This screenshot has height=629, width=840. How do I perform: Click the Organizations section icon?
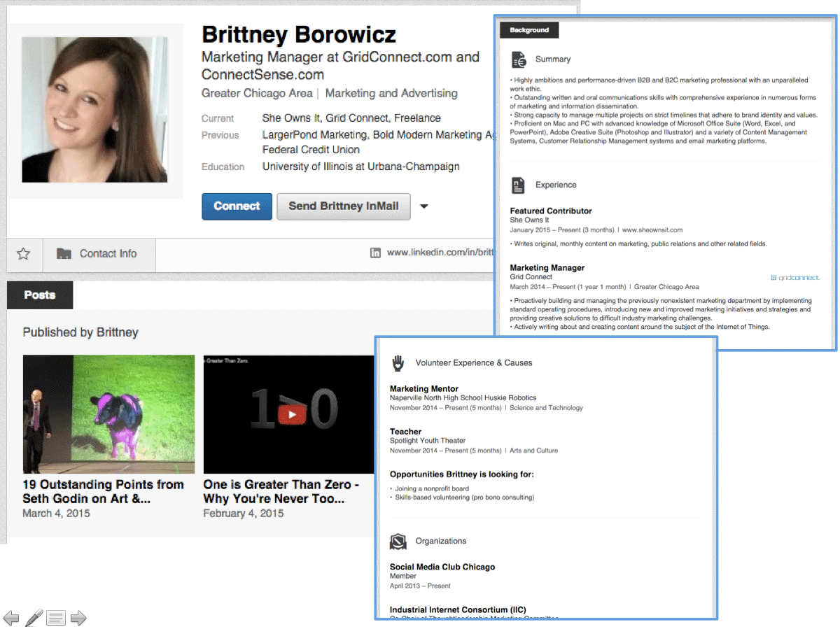click(398, 541)
